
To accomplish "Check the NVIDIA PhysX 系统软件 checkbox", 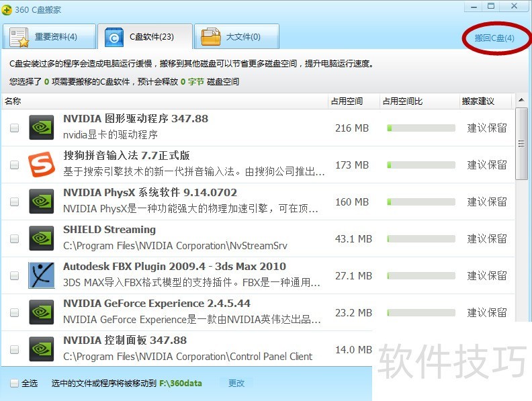I will click(x=14, y=202).
